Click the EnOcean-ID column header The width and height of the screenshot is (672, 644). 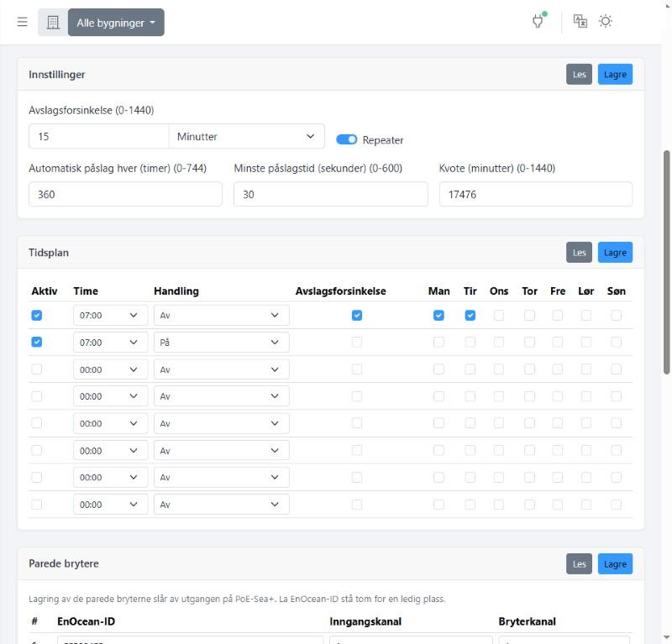click(x=87, y=621)
